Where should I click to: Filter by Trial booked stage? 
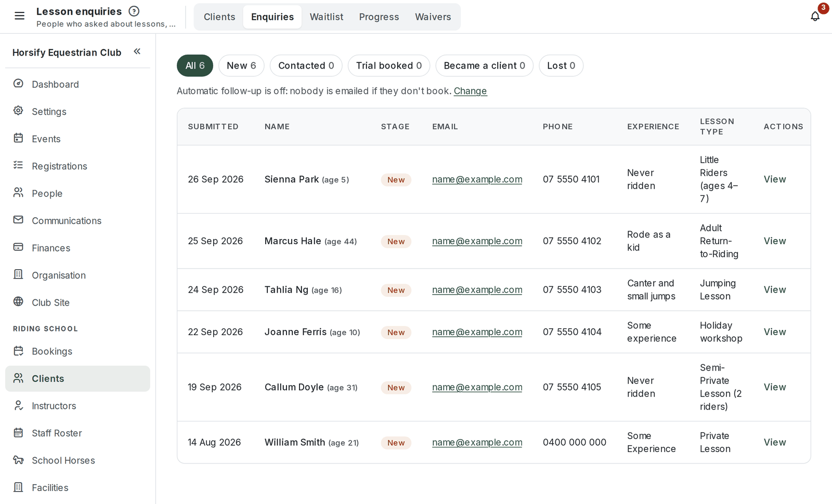pos(389,65)
